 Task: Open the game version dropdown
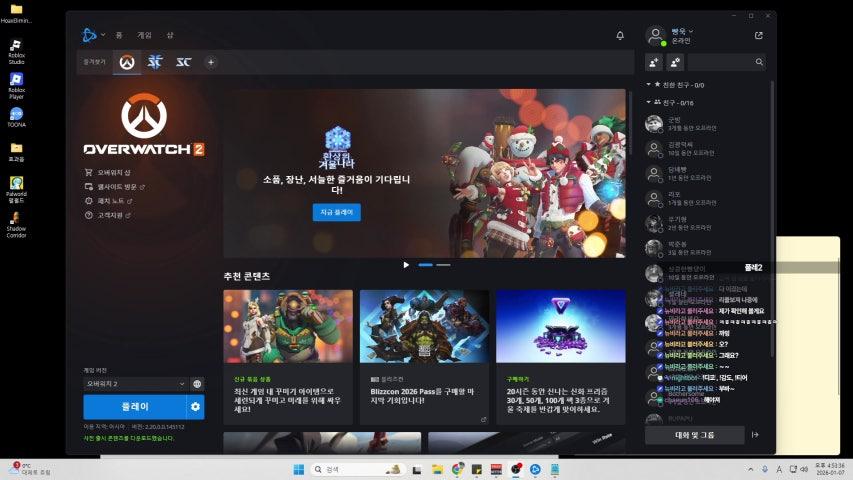(x=135, y=383)
